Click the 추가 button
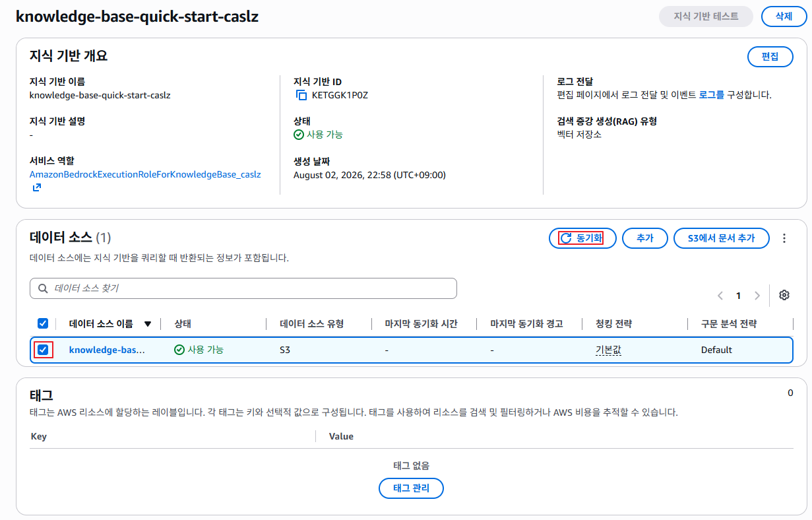This screenshot has width=812, height=520. point(645,238)
